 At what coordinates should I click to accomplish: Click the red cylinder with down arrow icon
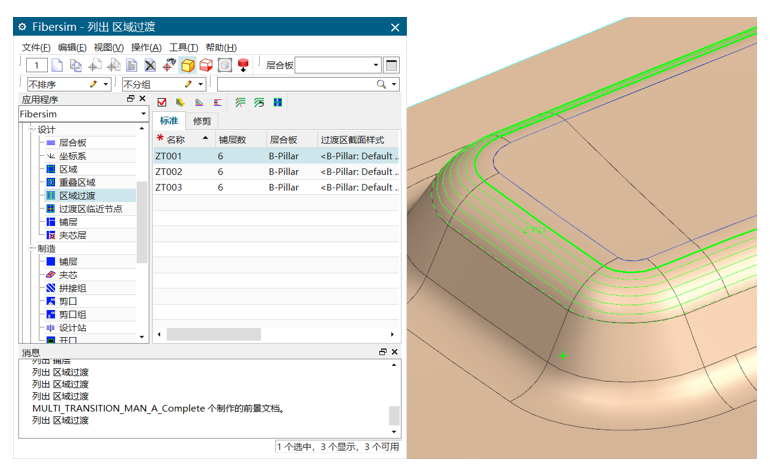tap(243, 66)
